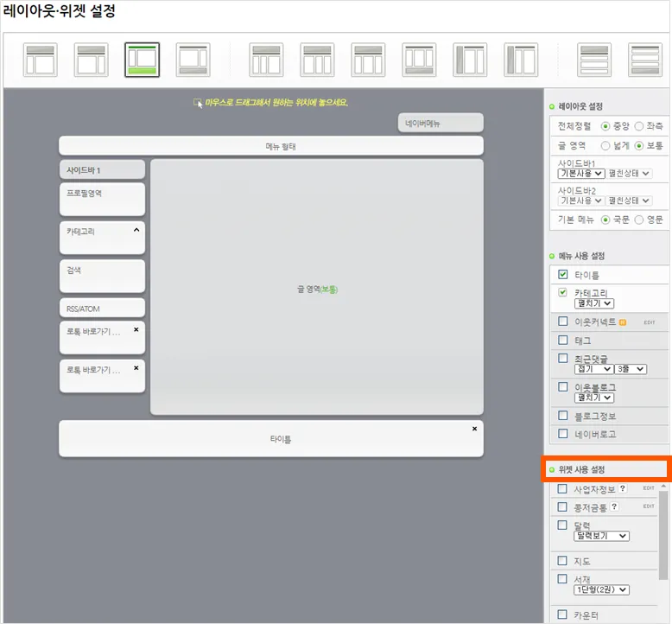This screenshot has height=624, width=672.
Task: Remove the 타이틀 block at bottom with X
Action: tap(474, 429)
